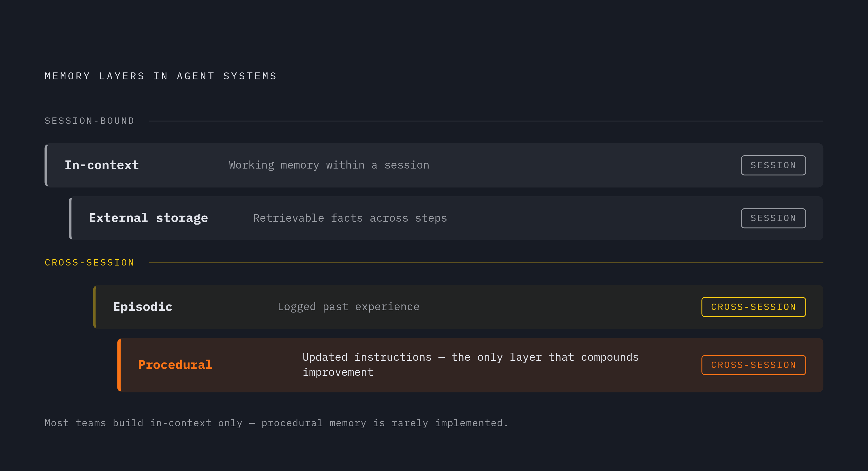Select the 'CROSS-SESSION' section heading
The height and width of the screenshot is (471, 868).
(x=90, y=262)
